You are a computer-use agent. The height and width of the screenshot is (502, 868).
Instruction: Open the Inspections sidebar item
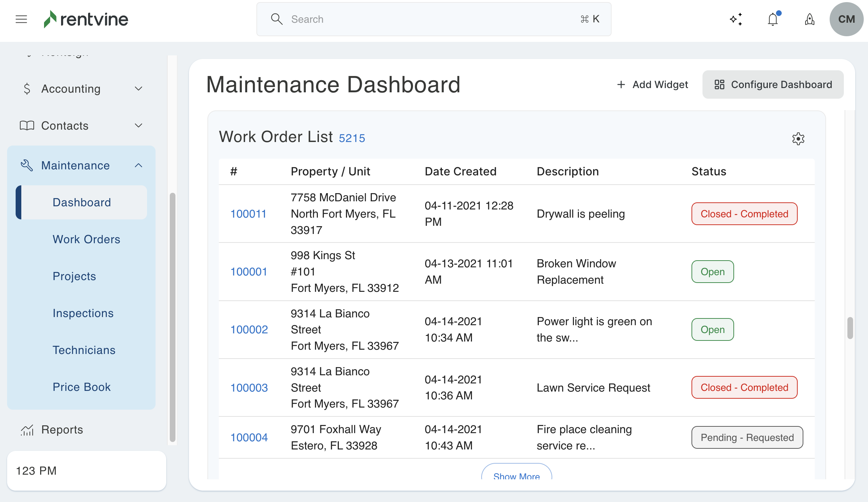pyautogui.click(x=83, y=313)
